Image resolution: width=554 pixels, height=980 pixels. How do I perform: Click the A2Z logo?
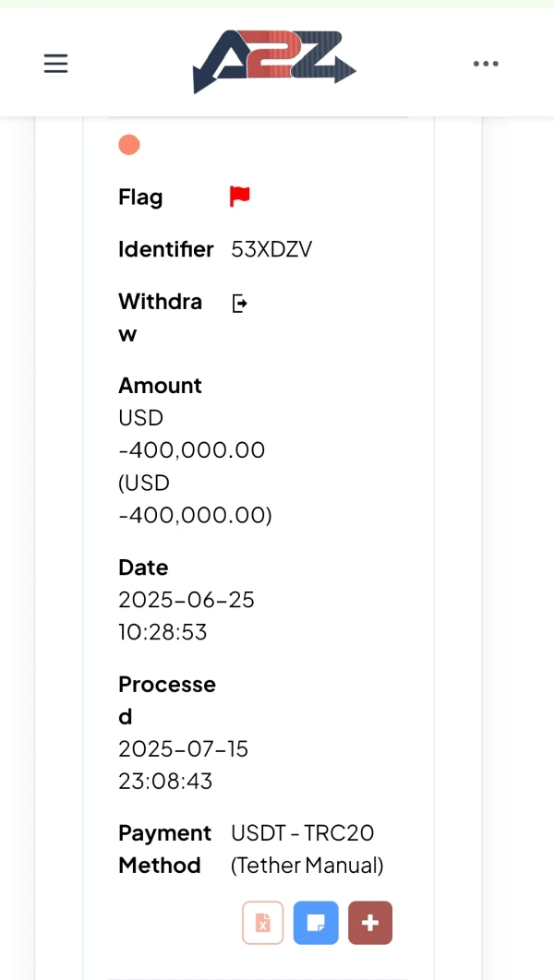pos(274,62)
